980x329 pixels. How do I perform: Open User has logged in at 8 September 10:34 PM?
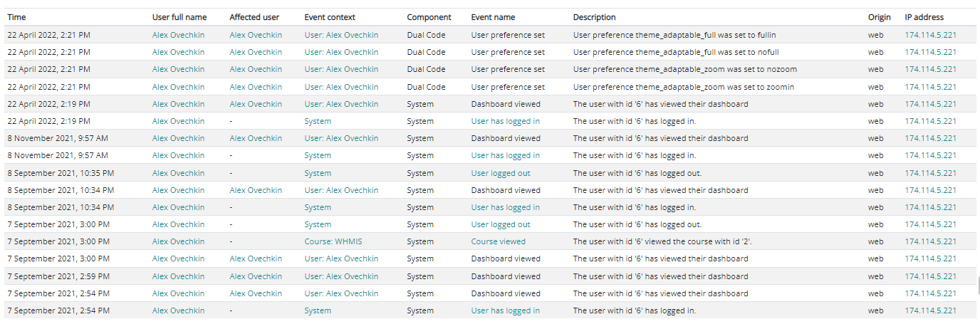(505, 207)
